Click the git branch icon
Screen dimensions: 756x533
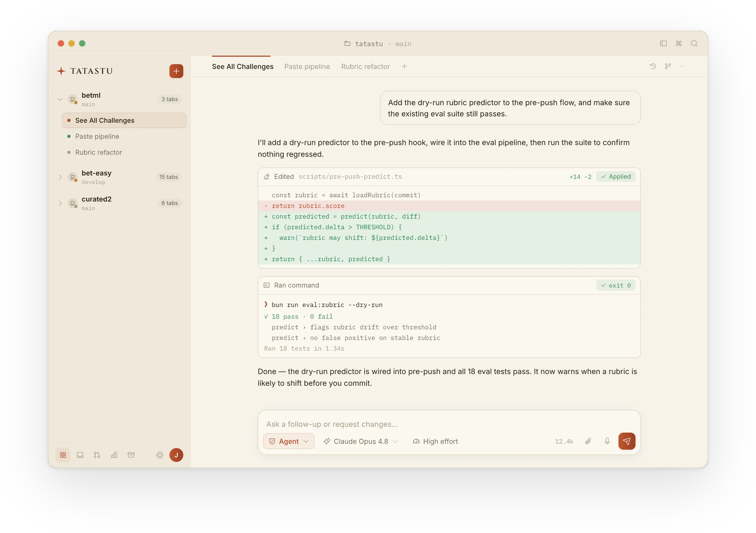coord(668,66)
